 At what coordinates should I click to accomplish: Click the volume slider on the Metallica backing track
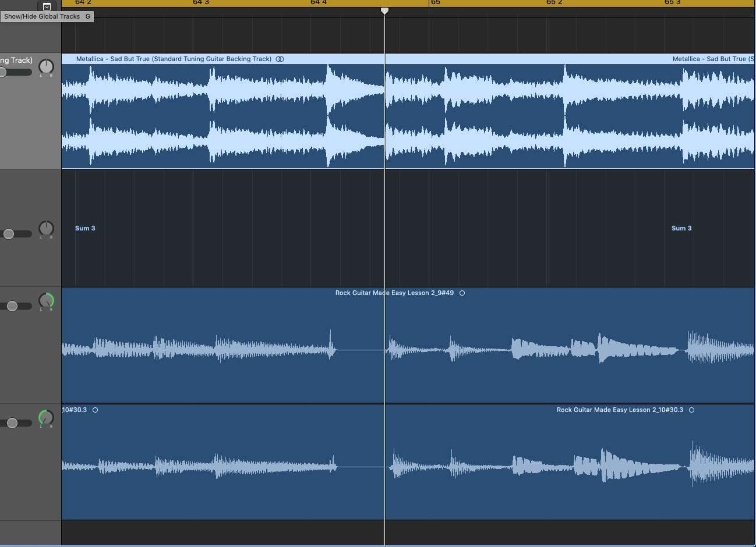tap(16, 72)
